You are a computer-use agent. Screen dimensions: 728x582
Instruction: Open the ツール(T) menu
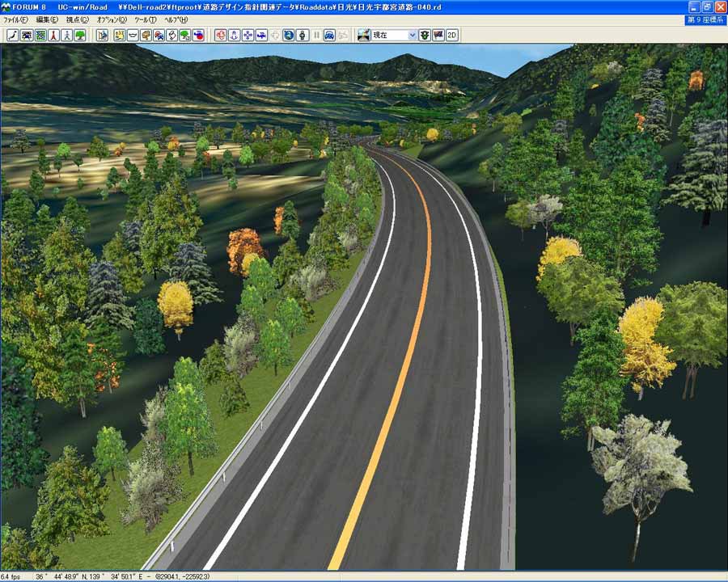(146, 20)
